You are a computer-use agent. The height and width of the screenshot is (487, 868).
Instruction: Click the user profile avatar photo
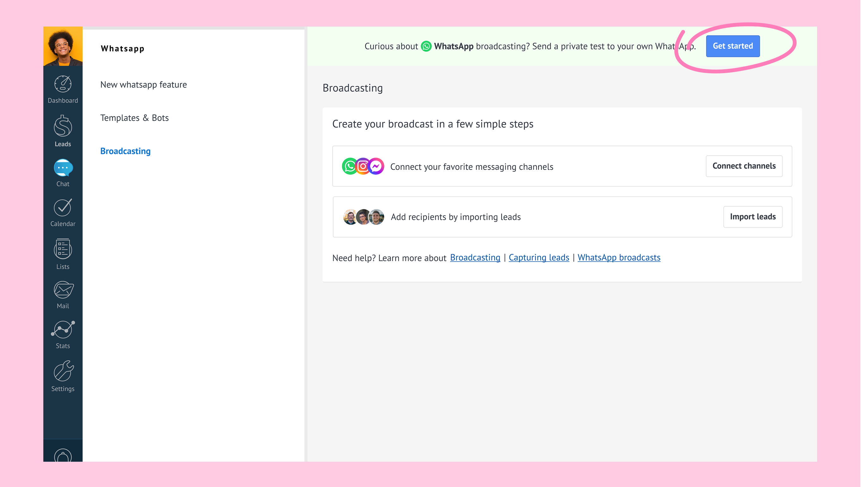tap(63, 46)
